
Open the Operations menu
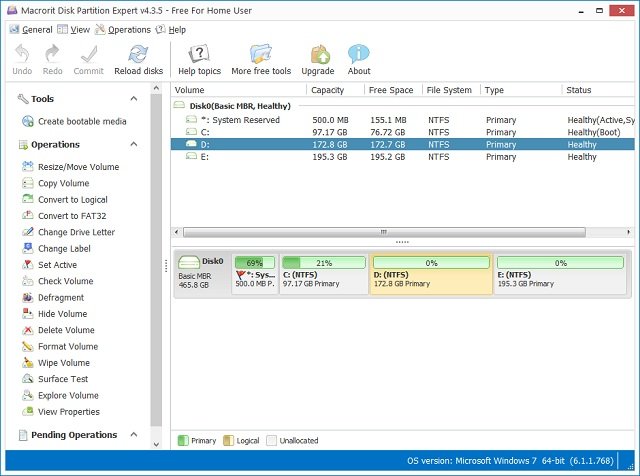click(123, 30)
